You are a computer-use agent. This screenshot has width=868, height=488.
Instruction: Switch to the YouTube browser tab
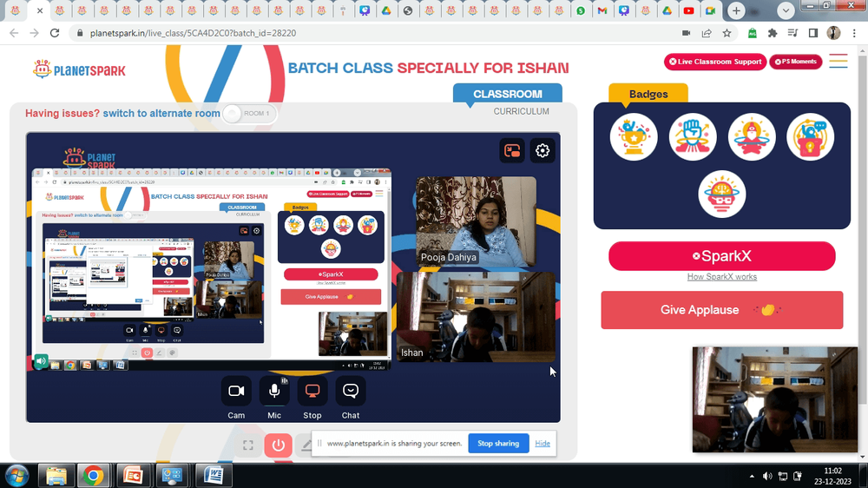(688, 10)
